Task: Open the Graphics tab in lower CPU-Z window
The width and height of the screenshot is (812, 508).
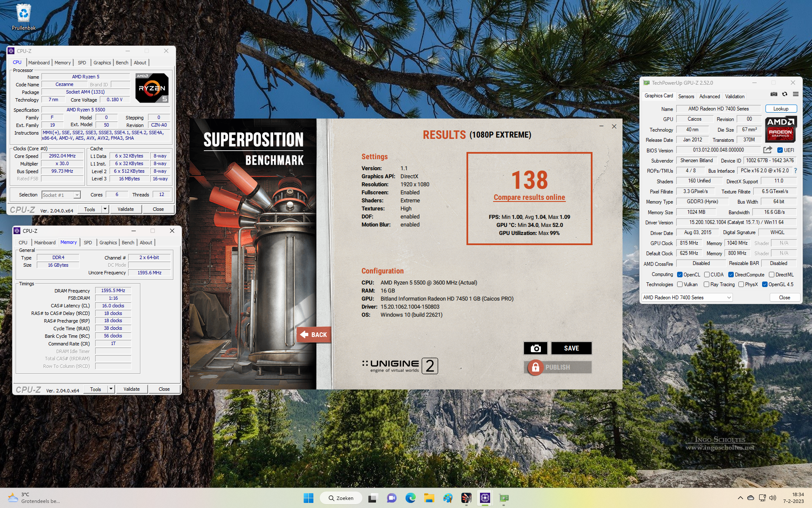Action: point(108,243)
